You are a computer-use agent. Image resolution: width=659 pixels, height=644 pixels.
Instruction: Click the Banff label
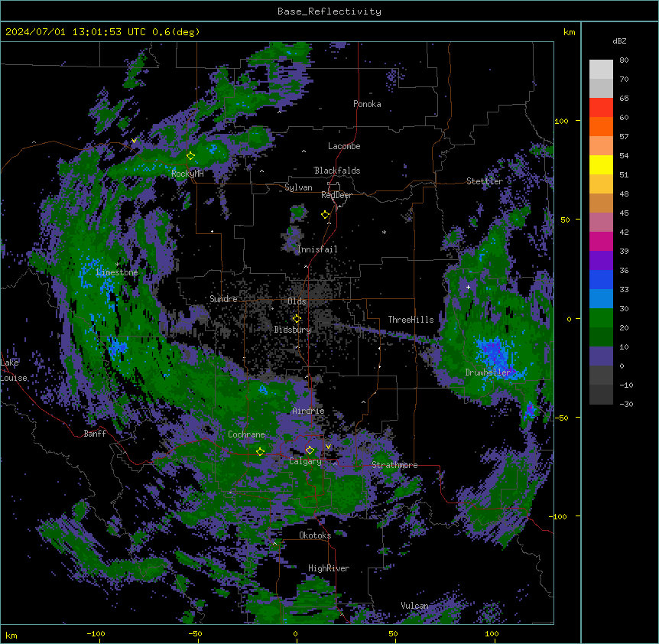[95, 434]
